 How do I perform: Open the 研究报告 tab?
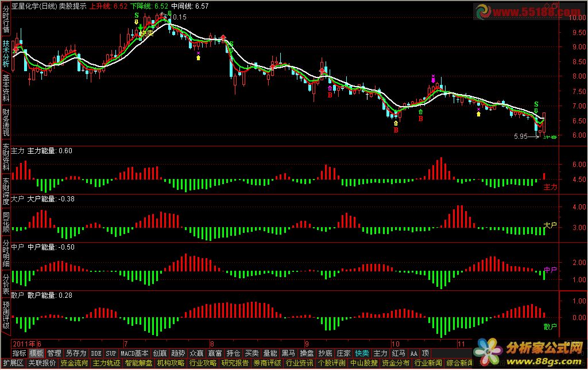(x=235, y=363)
